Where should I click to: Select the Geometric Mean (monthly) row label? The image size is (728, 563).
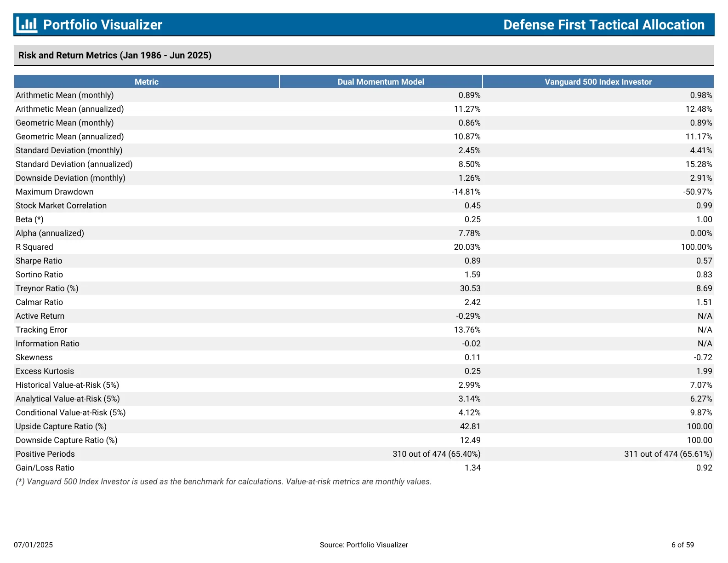pos(65,123)
